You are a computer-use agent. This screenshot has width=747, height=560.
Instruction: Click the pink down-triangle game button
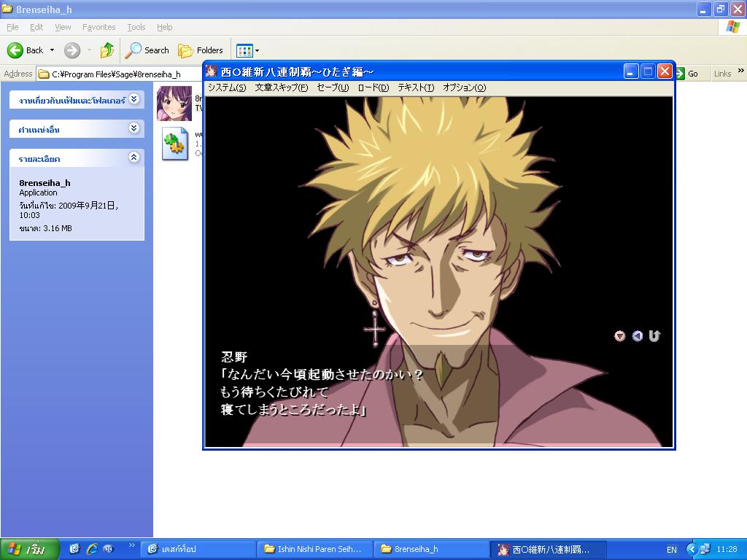point(619,336)
